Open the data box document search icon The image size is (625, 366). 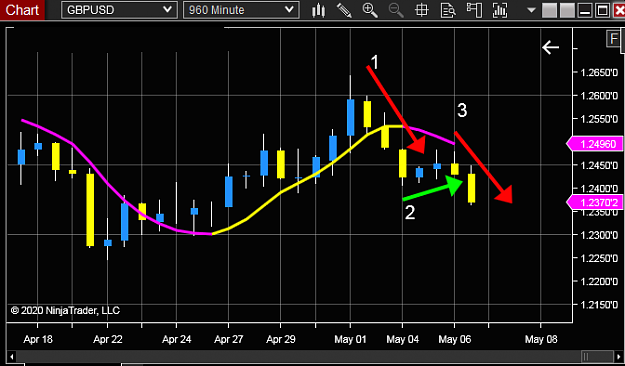pyautogui.click(x=448, y=10)
